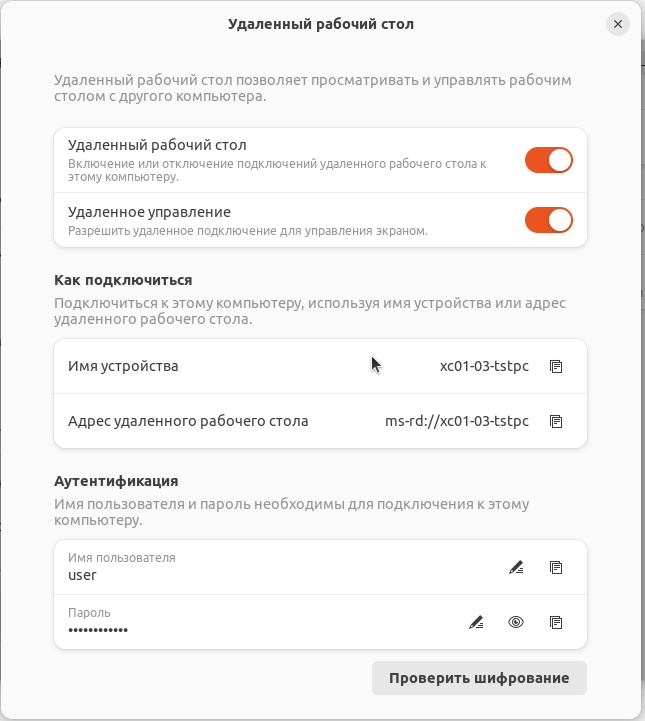The image size is (645, 721).
Task: Copy the device name to clipboard
Action: [x=556, y=366]
